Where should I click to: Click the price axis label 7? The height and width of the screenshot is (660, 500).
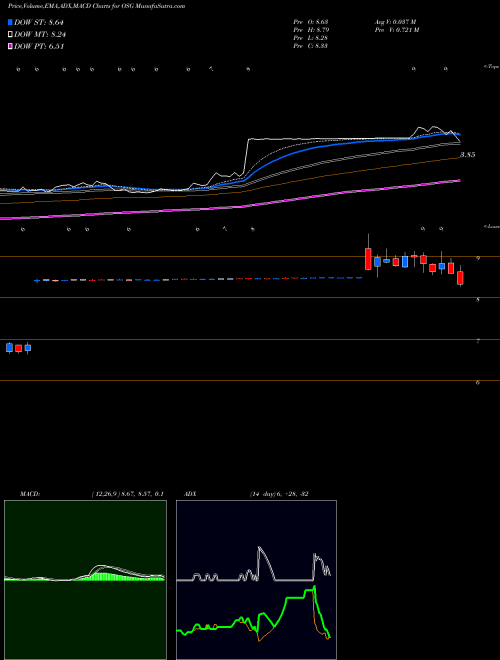(x=478, y=341)
